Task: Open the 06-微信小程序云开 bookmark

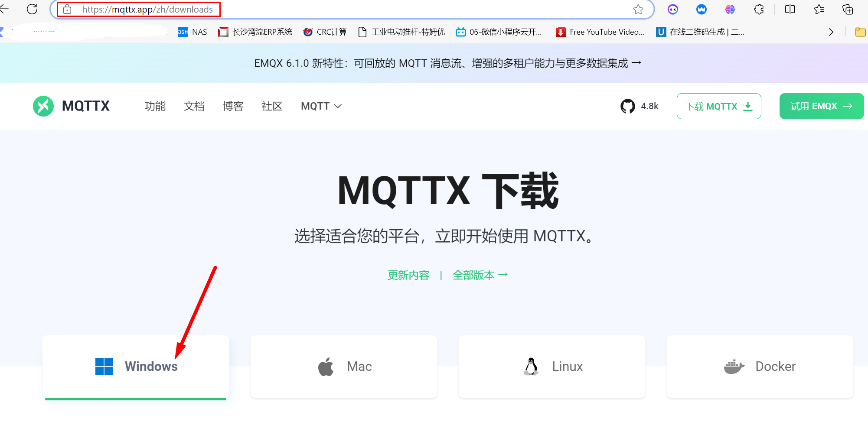Action: [499, 32]
